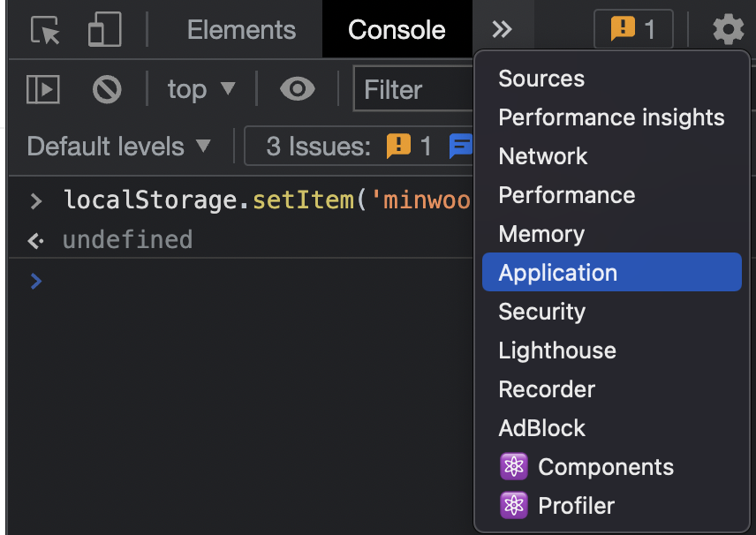Open DevTools settings gear
The image size is (756, 535).
click(x=728, y=30)
